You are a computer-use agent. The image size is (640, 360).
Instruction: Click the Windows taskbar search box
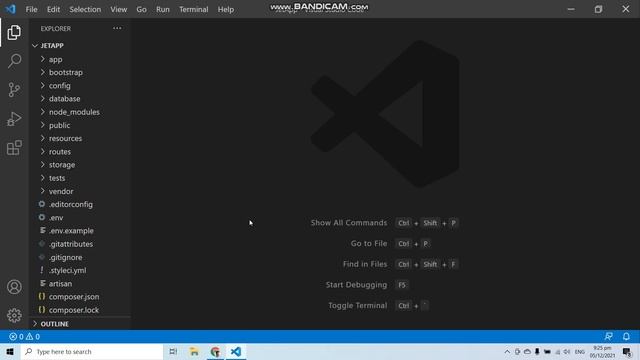(92, 351)
